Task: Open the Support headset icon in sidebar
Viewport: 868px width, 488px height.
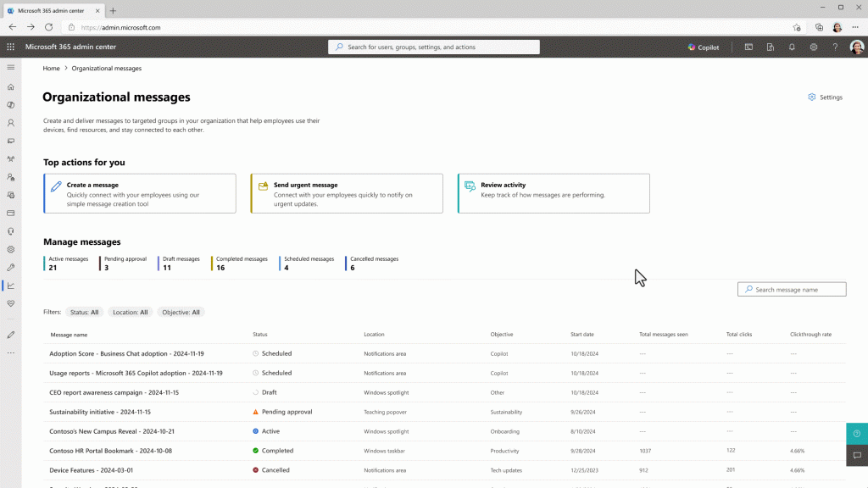Action: pyautogui.click(x=10, y=231)
